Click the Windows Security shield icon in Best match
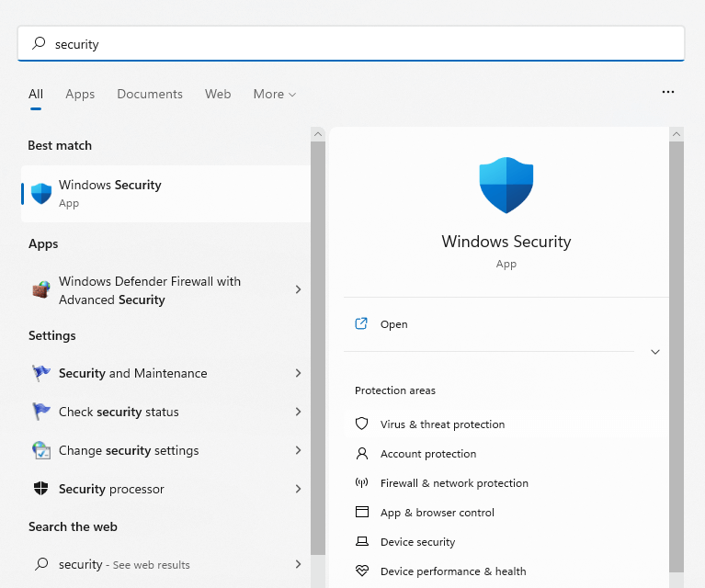 (x=40, y=194)
